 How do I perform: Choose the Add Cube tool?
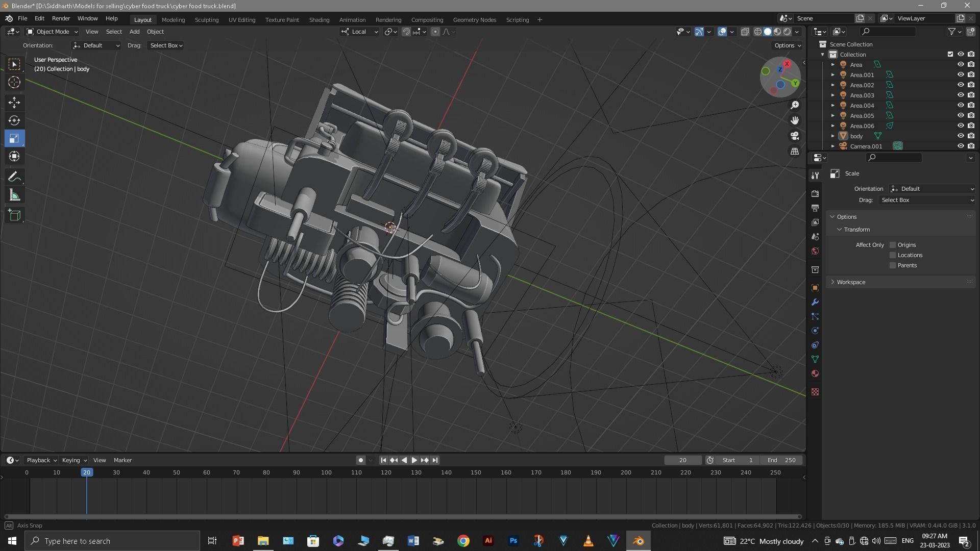(14, 215)
